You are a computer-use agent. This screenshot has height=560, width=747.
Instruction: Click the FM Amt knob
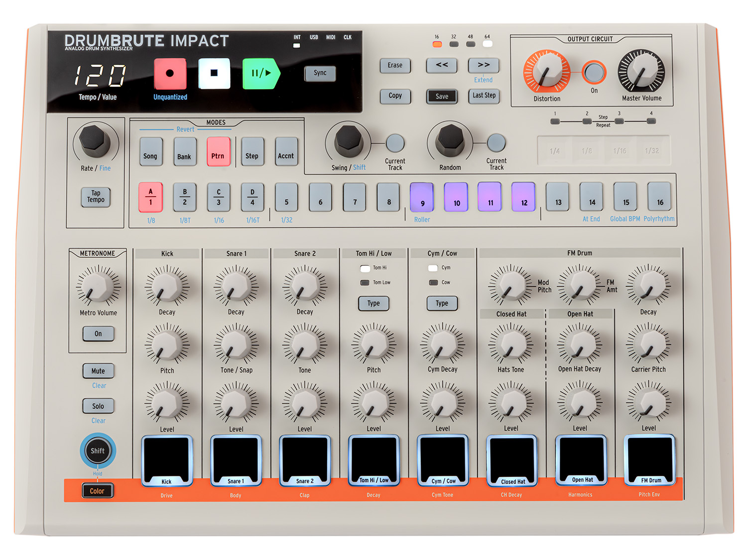click(x=580, y=286)
